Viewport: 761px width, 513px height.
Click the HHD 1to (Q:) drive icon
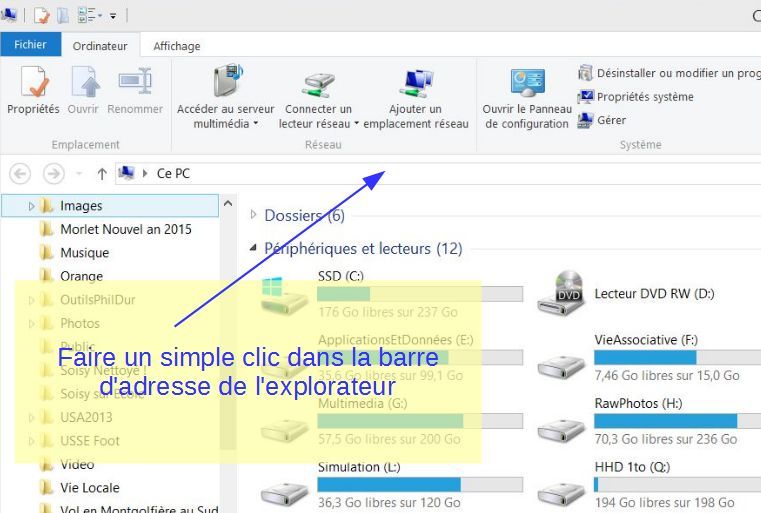coord(561,494)
